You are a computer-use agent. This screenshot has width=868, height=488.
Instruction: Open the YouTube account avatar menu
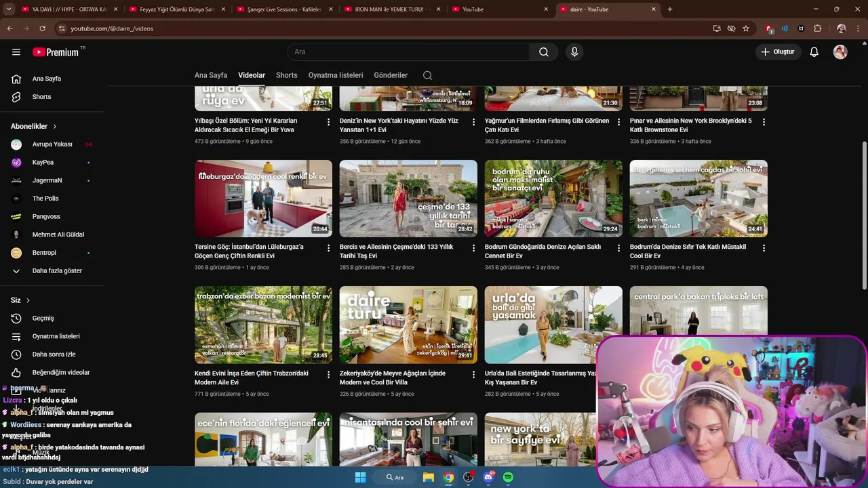point(840,52)
